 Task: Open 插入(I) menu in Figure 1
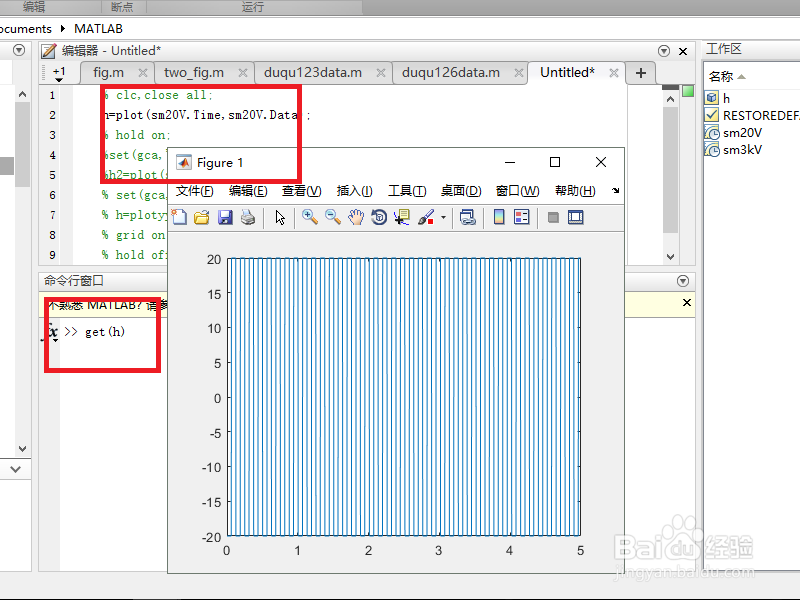[x=355, y=191]
